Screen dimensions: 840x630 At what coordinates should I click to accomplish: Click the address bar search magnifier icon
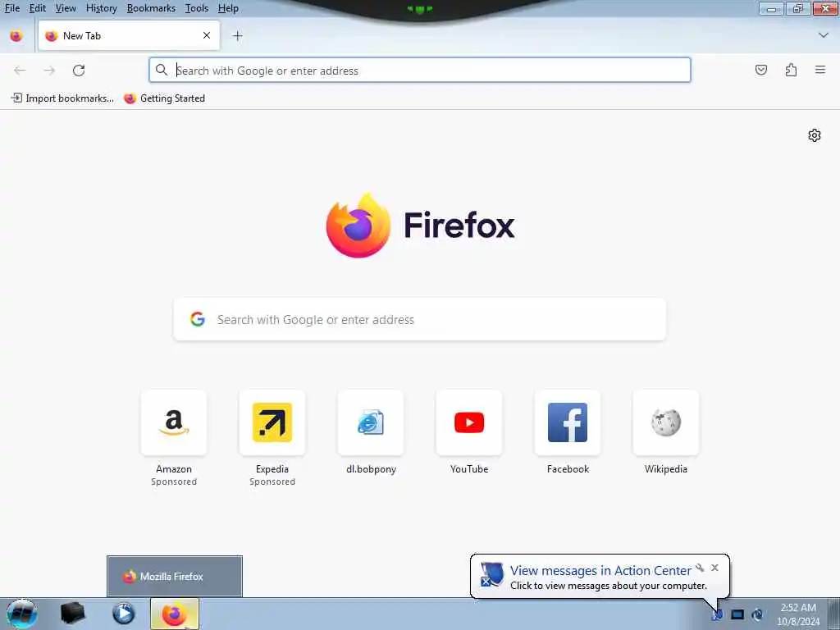point(162,70)
